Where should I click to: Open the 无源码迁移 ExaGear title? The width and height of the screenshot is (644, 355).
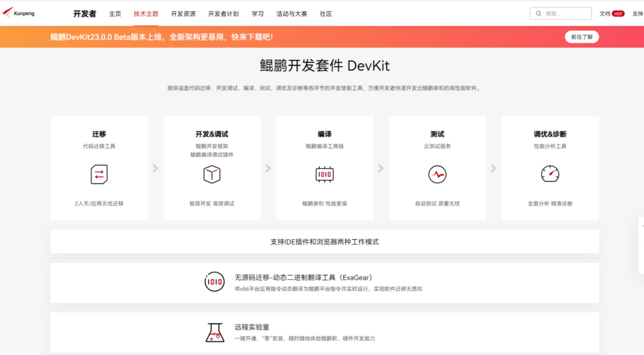pos(303,277)
